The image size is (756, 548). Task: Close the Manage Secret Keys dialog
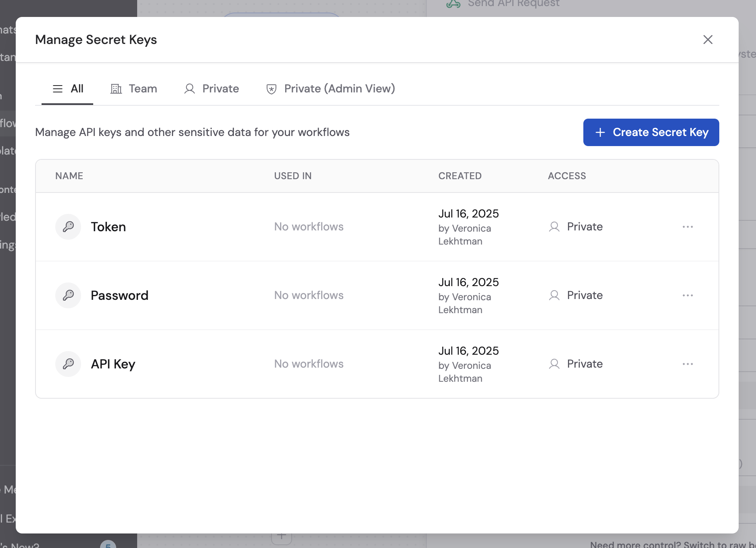click(x=708, y=40)
